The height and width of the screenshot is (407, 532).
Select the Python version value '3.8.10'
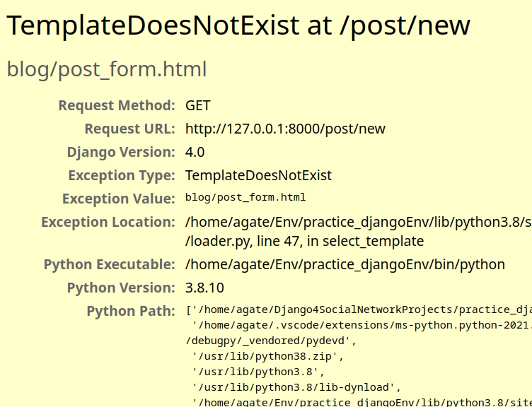(x=204, y=288)
